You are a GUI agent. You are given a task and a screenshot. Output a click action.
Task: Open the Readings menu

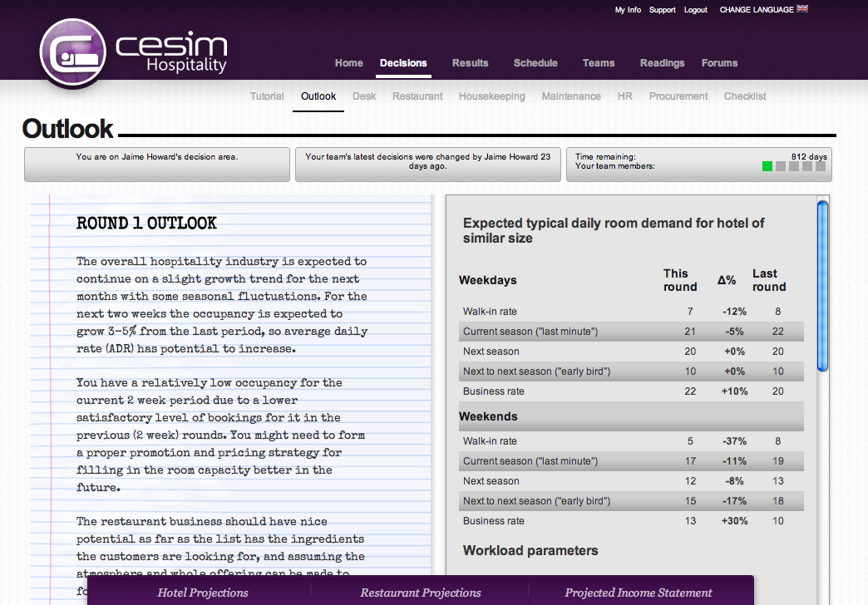point(662,63)
